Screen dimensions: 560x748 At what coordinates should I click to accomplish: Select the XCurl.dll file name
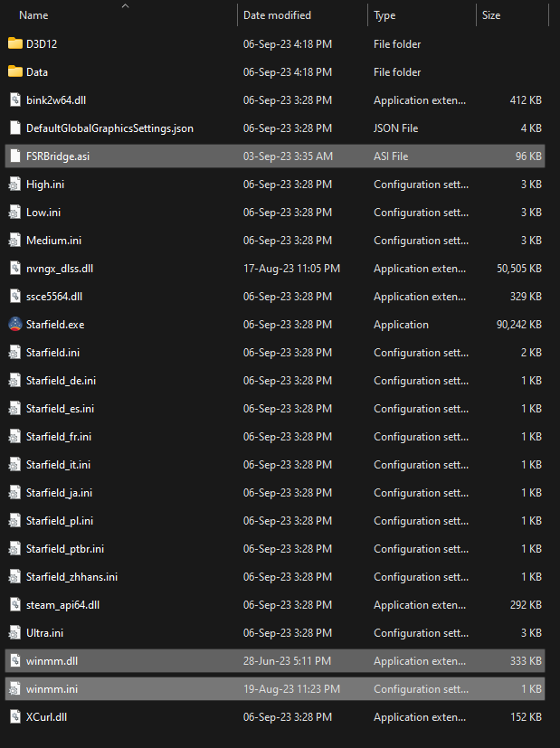[46, 717]
